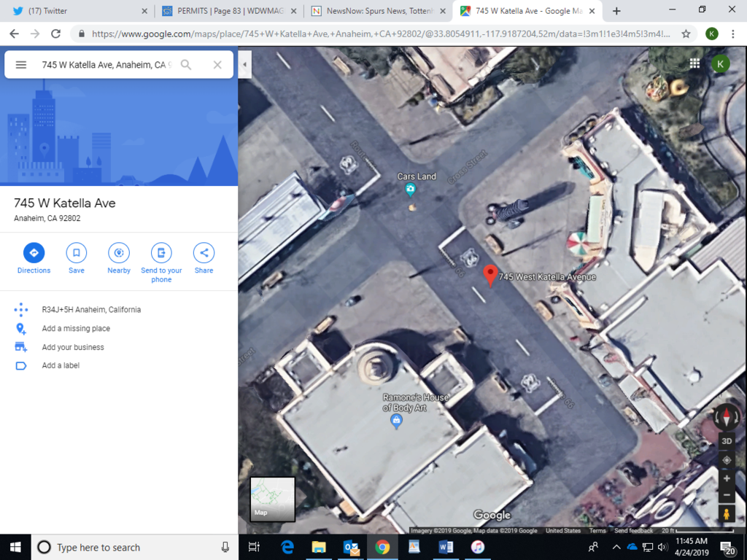747x560 pixels.
Task: Save this place with the bookmark icon
Action: tap(76, 252)
